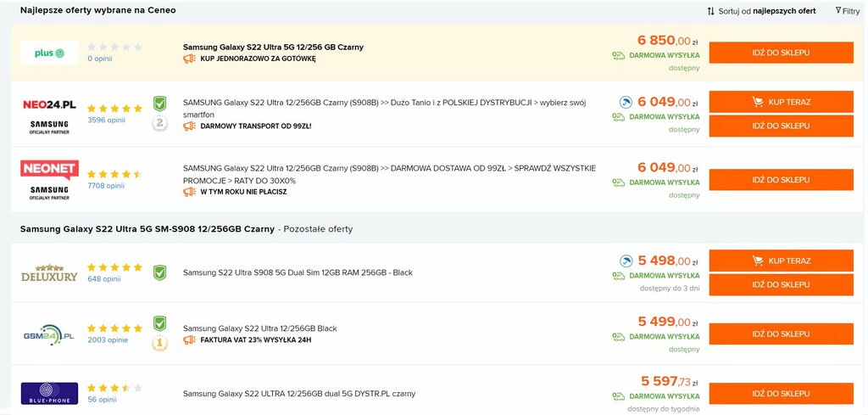868x415 pixels.
Task: Open '3596 opinii' reviews link
Action: point(106,121)
